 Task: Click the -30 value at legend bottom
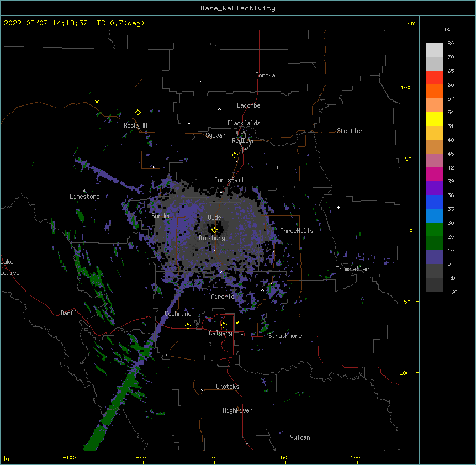click(452, 292)
